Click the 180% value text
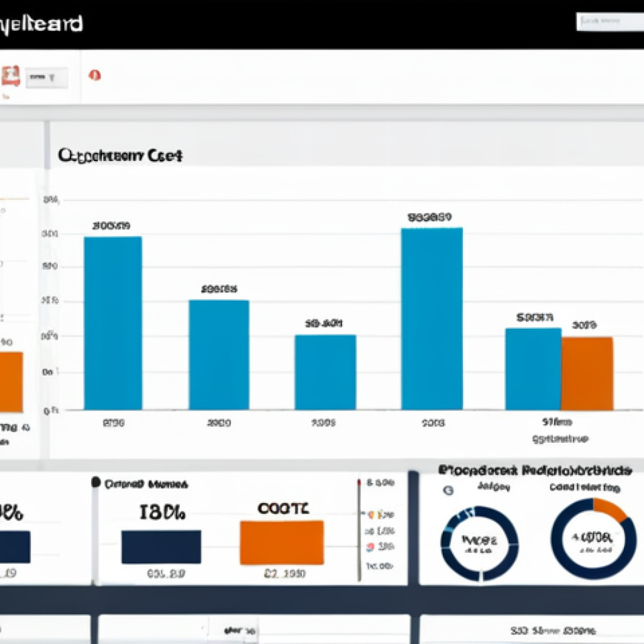 tap(162, 513)
